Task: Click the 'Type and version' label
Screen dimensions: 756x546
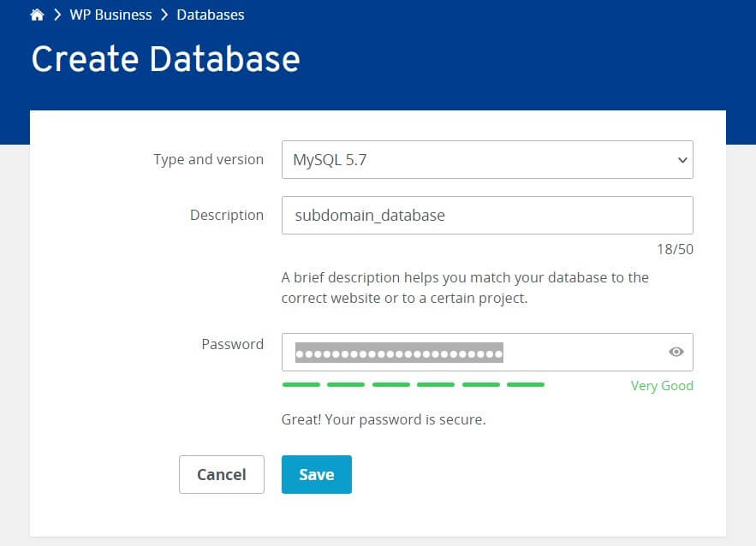Action: tap(209, 159)
